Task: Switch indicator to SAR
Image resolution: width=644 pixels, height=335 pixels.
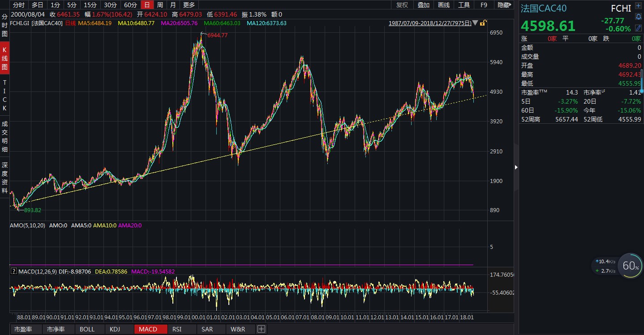Action: point(207,329)
